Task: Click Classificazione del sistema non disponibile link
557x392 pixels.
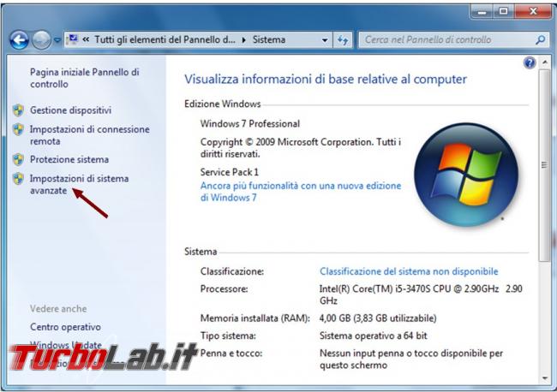Action: [x=409, y=271]
